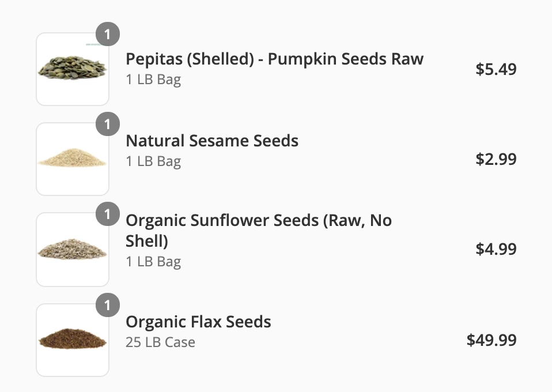Click quantity badge on Pepitas item
This screenshot has height=392, width=552.
(x=107, y=35)
